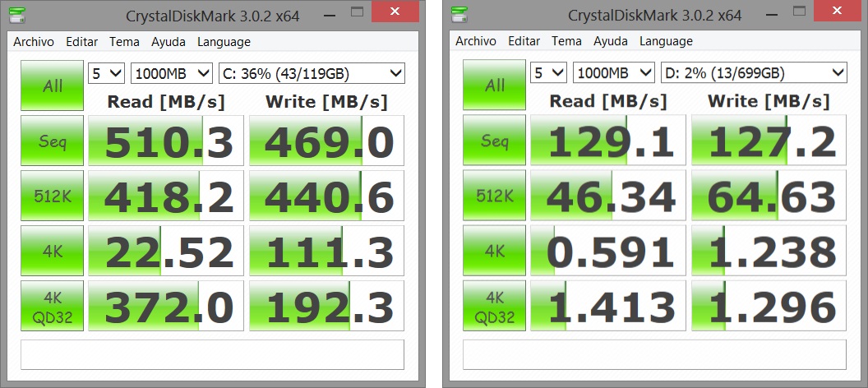868x388 pixels.
Task: Maximize the D: drive CrystalDiskMark window
Action: (x=798, y=12)
